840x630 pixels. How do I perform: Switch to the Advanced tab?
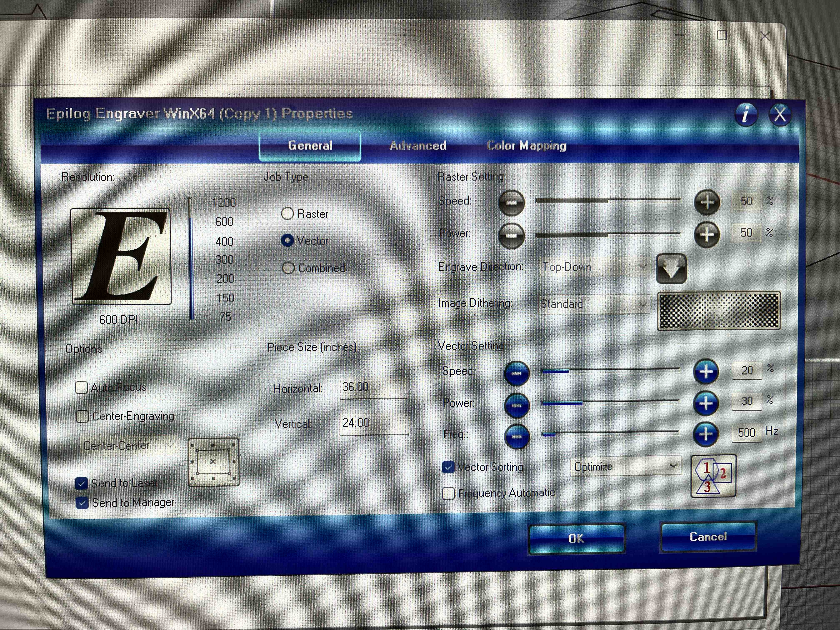coord(417,145)
